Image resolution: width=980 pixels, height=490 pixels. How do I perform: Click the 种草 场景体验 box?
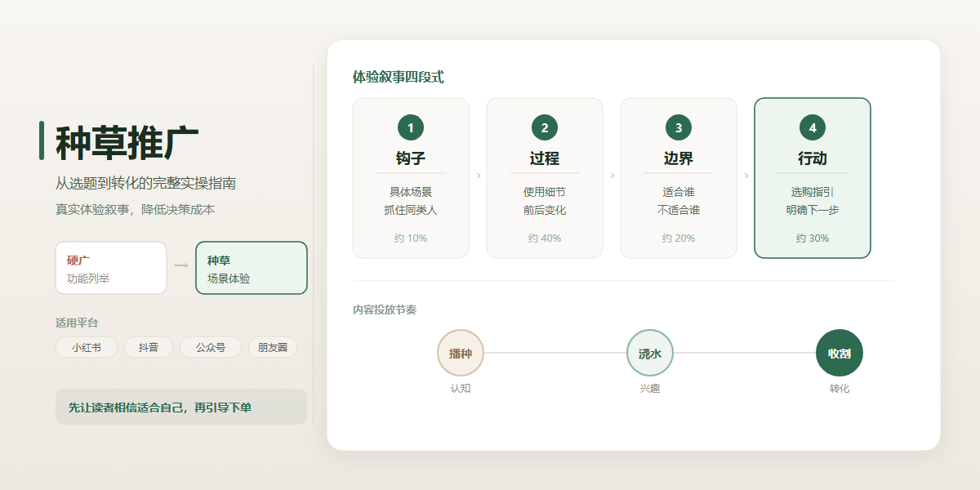252,268
